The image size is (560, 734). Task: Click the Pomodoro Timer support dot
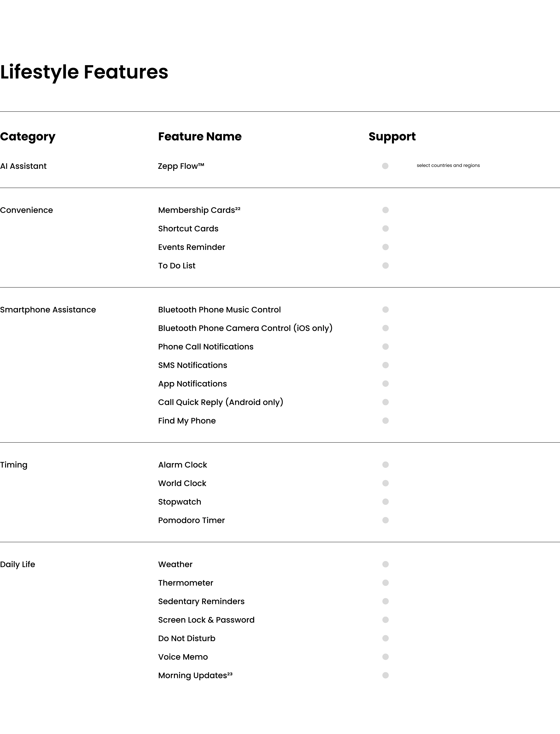pos(385,520)
